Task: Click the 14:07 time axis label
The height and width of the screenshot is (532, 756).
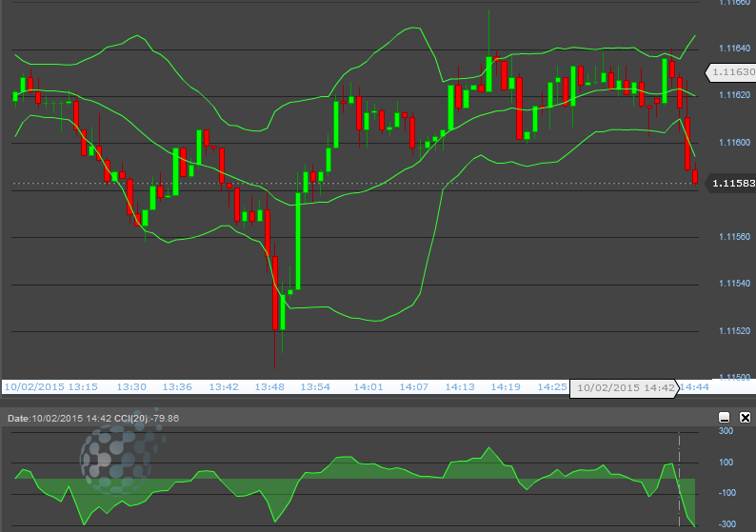Action: tap(413, 387)
